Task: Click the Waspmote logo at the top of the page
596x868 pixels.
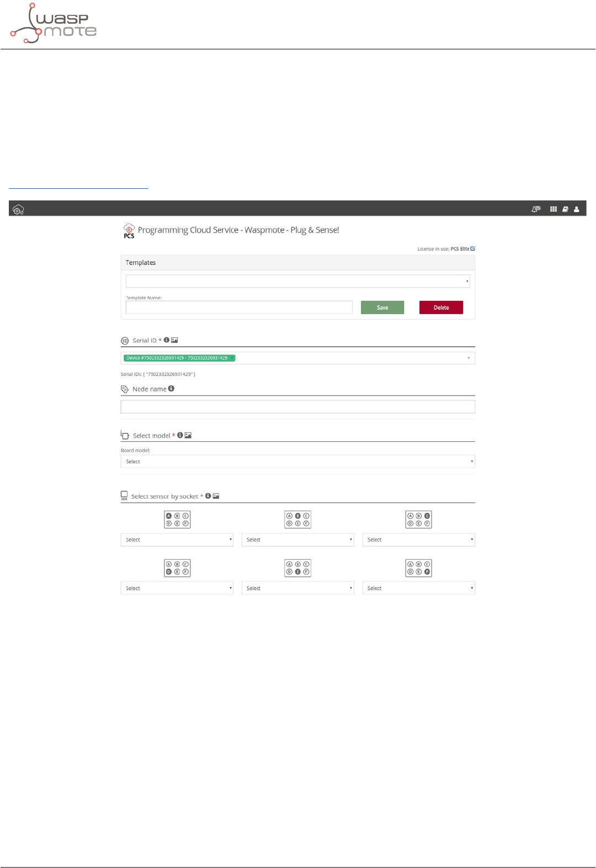Action: pyautogui.click(x=54, y=23)
